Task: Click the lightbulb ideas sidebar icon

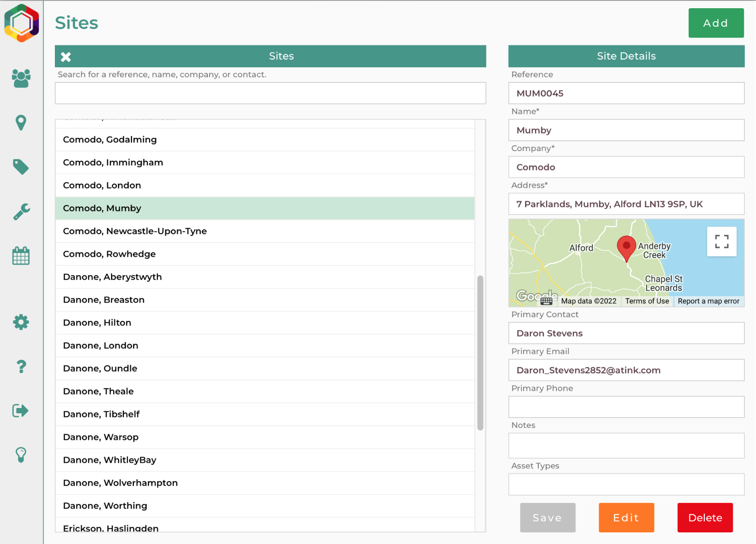Action: [x=21, y=455]
